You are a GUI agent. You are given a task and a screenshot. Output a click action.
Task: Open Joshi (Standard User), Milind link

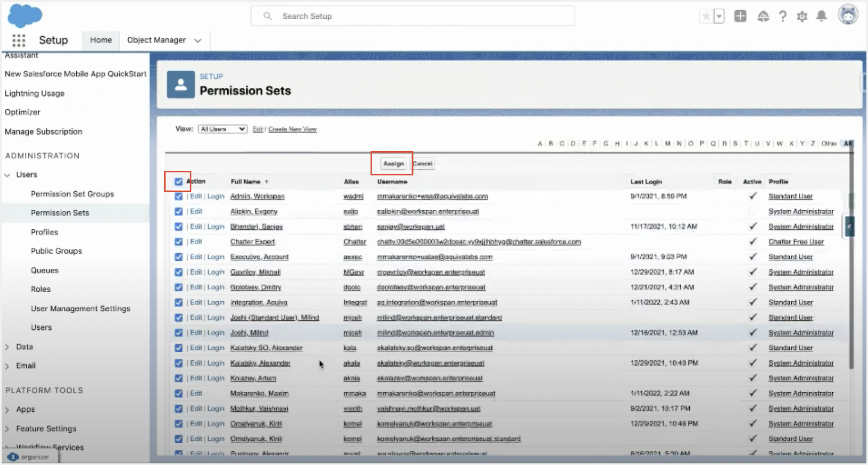275,317
